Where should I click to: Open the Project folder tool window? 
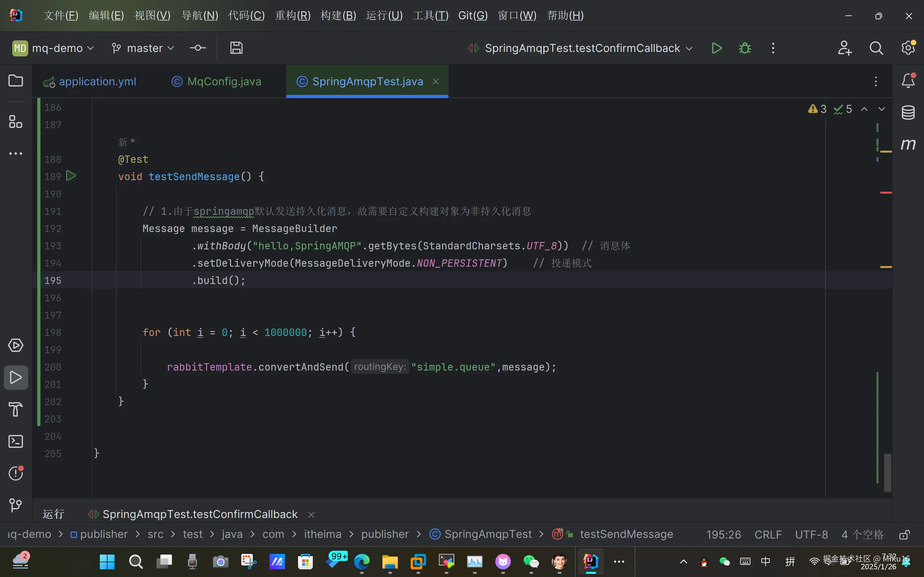click(16, 80)
